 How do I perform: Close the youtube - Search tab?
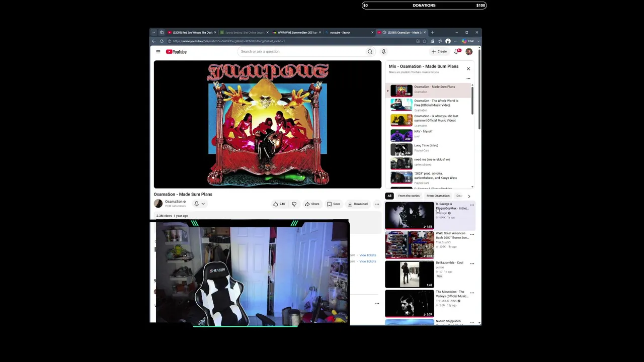(x=372, y=32)
